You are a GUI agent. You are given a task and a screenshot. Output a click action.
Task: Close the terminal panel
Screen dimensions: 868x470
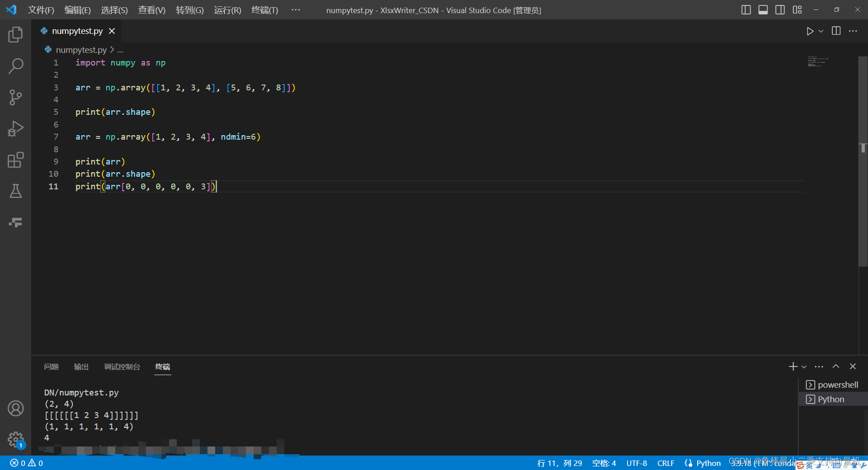click(853, 367)
